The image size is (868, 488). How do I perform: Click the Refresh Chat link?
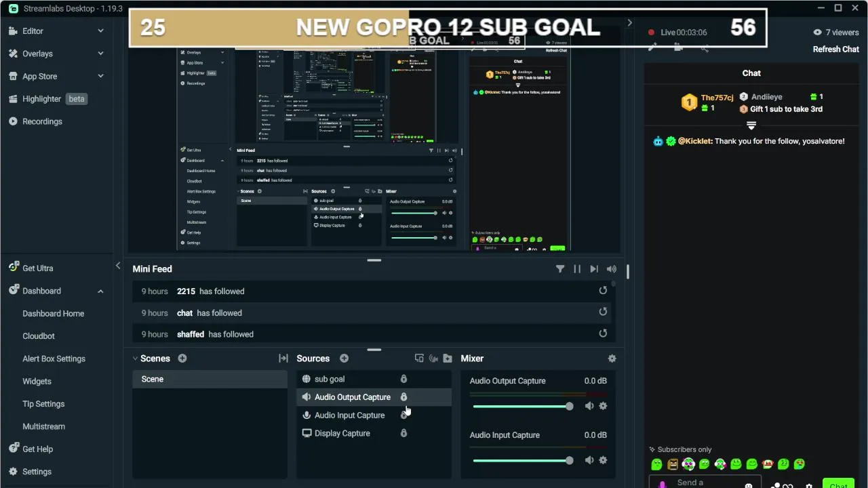coord(836,49)
